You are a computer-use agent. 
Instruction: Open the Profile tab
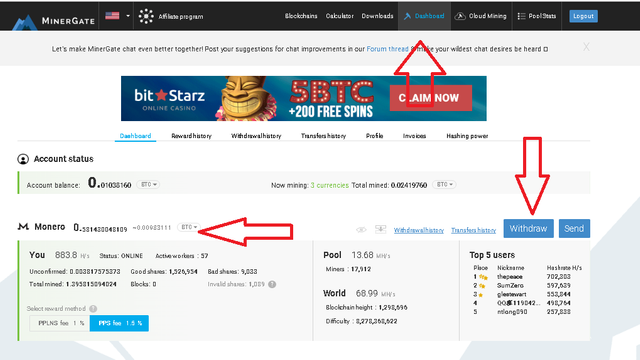point(374,136)
